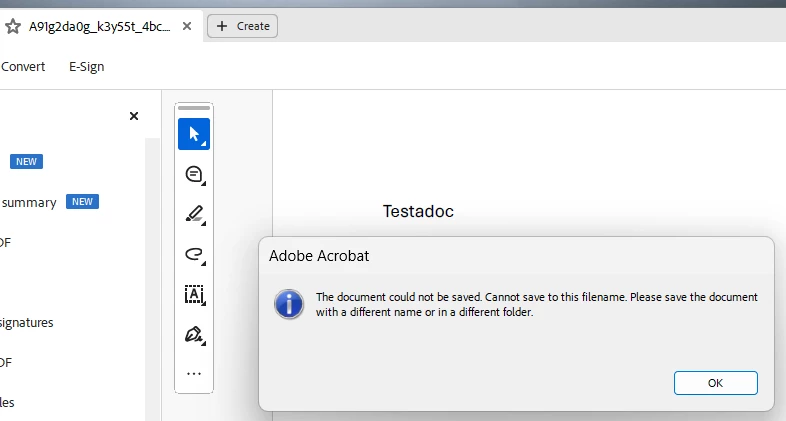
Task: Grab the toolbar drag handle bar
Action: [194, 108]
